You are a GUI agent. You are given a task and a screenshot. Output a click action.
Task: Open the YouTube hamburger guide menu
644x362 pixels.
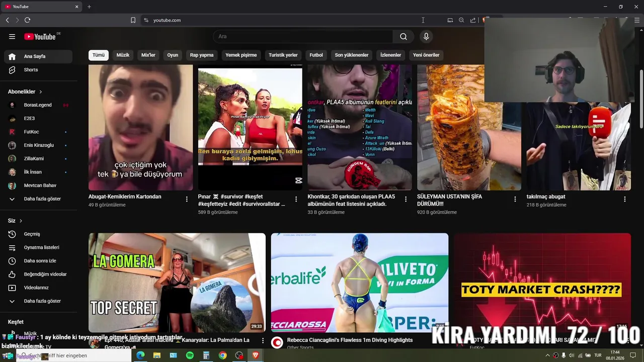pos(12,36)
